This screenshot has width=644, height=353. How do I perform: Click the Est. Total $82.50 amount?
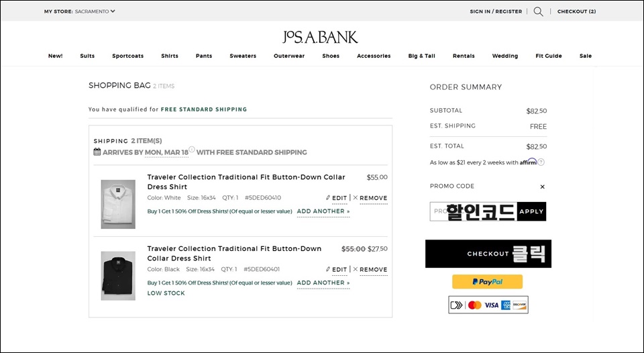(x=537, y=146)
